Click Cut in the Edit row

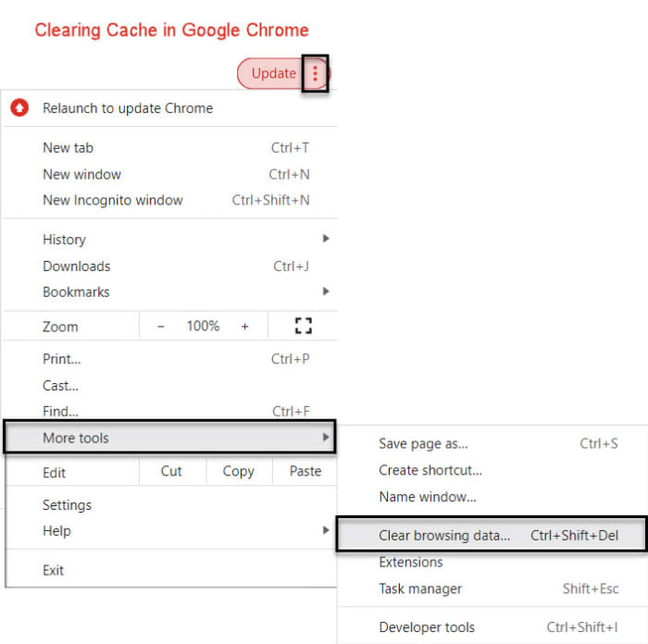click(171, 471)
